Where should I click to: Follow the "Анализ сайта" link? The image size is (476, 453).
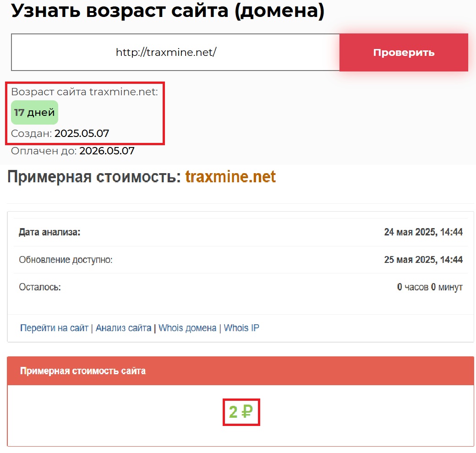coord(123,328)
